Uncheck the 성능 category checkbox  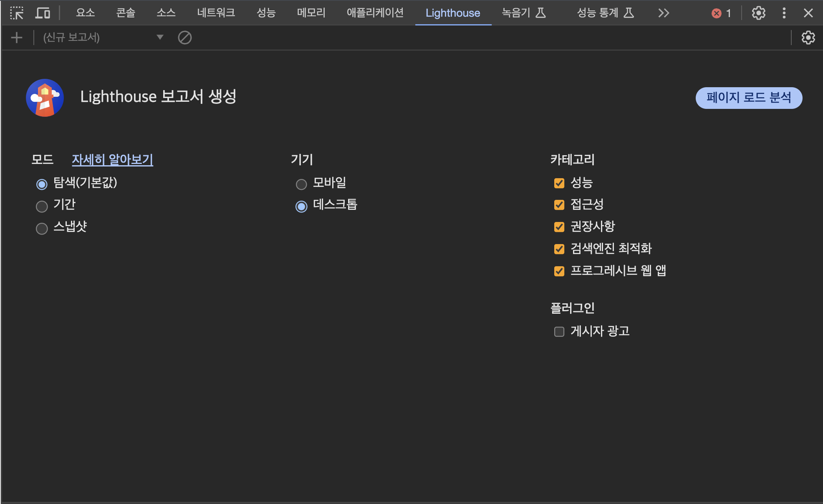pos(559,183)
